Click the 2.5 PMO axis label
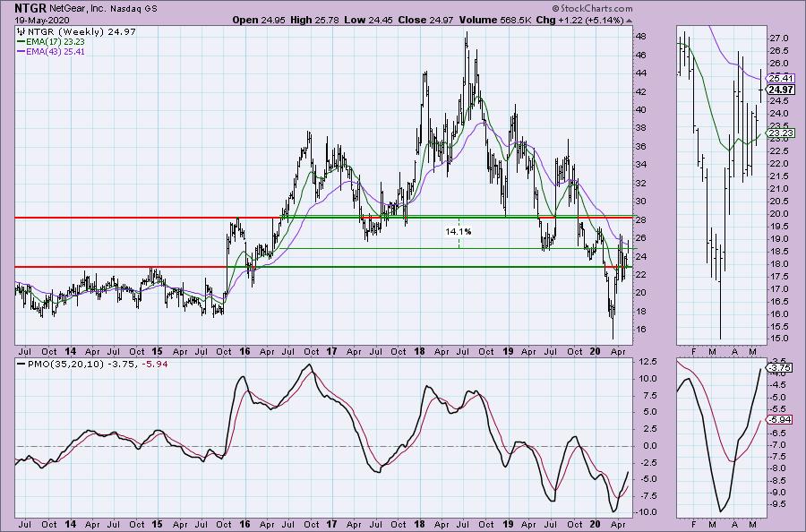The height and width of the screenshot is (532, 806). point(650,429)
